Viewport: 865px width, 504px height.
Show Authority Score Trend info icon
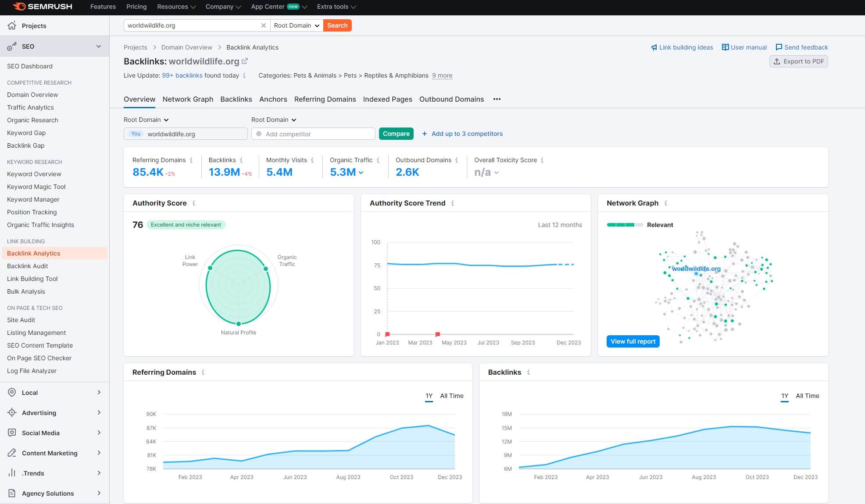pyautogui.click(x=453, y=203)
